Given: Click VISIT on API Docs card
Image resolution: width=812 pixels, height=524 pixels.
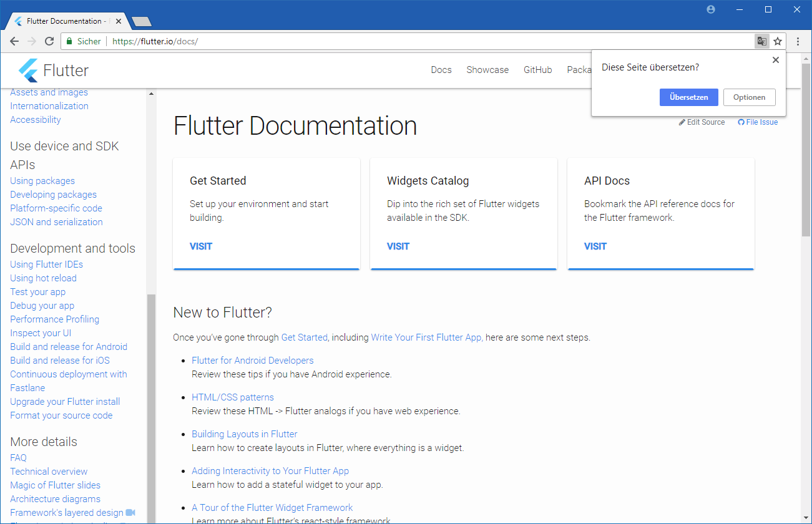Looking at the screenshot, I should coord(595,246).
